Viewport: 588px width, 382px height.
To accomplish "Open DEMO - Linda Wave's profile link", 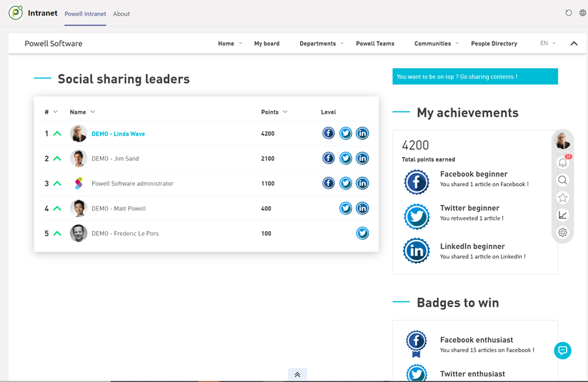I will click(118, 134).
